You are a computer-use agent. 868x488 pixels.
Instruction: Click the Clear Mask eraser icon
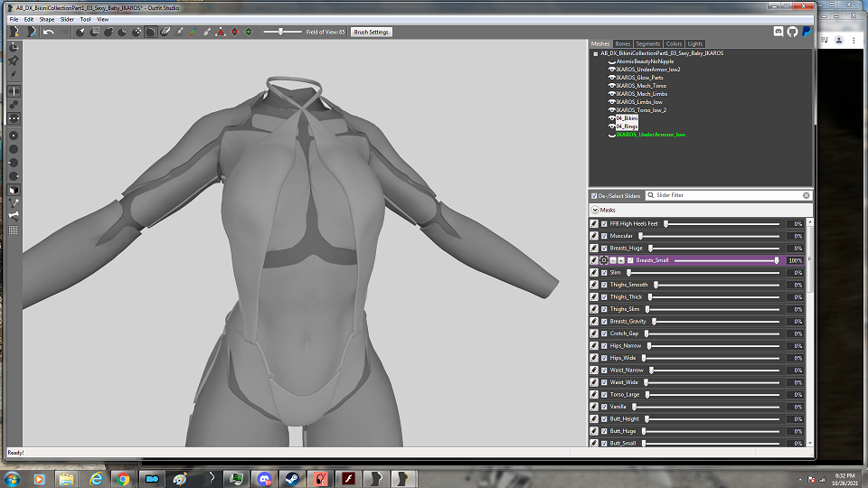click(x=165, y=33)
